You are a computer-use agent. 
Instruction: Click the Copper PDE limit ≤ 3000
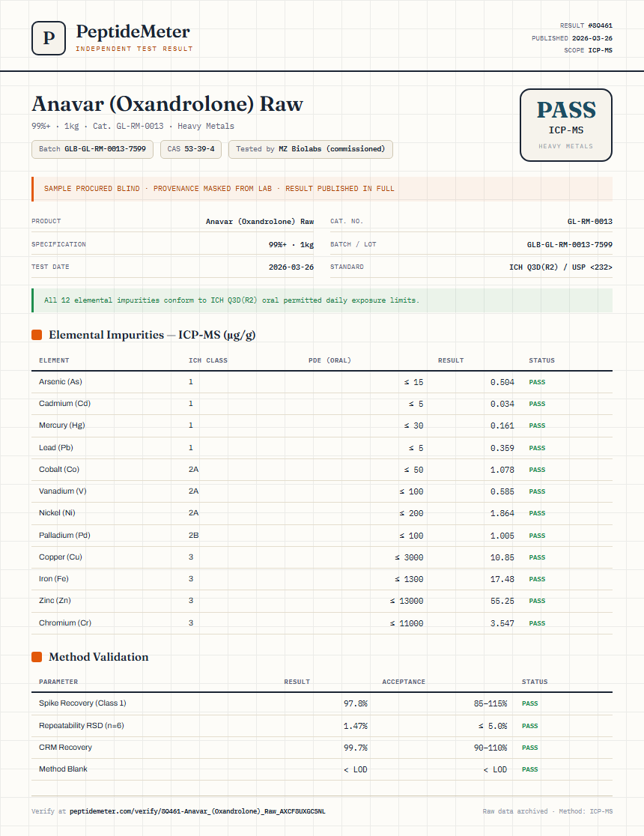(409, 557)
